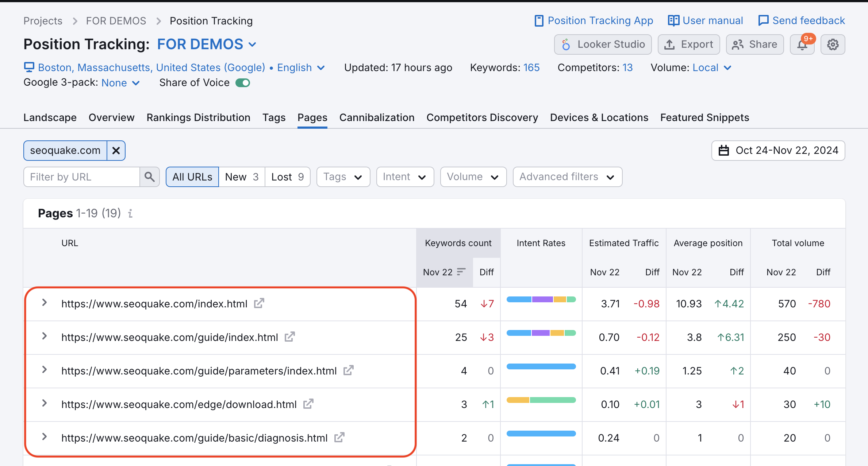The width and height of the screenshot is (868, 466).
Task: Open the Advanced filters dropdown
Action: pyautogui.click(x=567, y=177)
